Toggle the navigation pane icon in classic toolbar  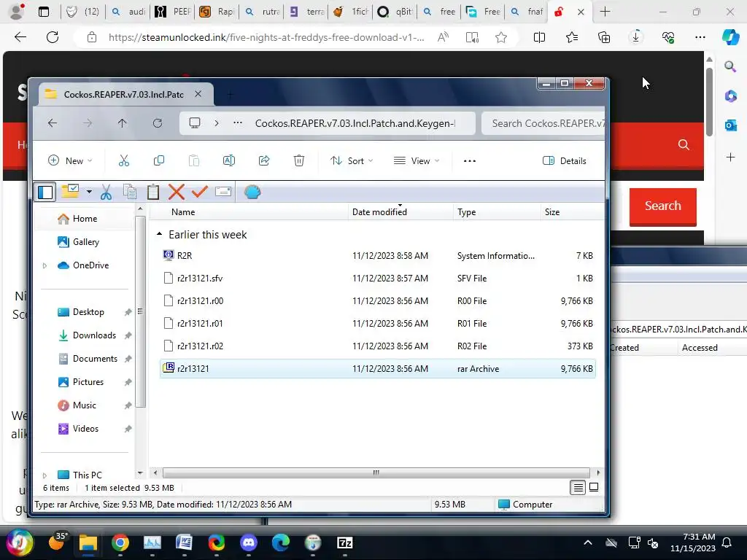click(46, 192)
